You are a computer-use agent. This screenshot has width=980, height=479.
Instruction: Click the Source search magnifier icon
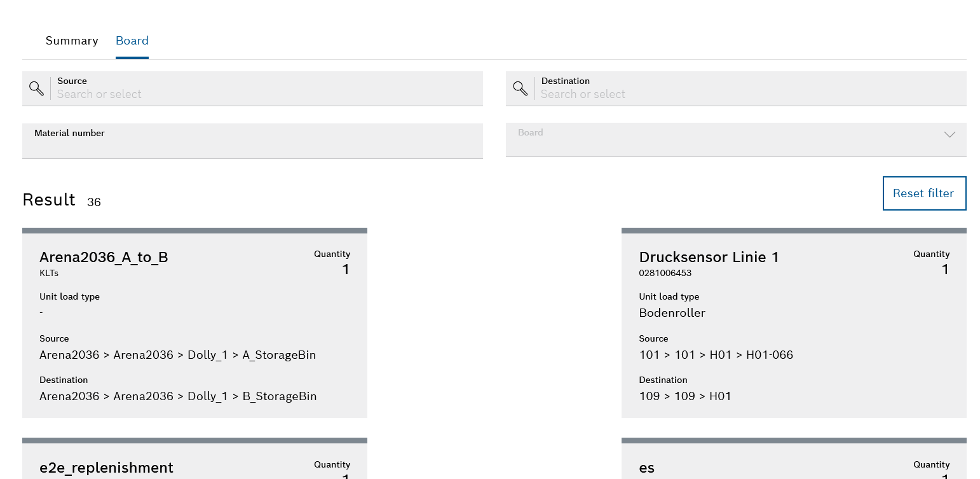point(36,88)
